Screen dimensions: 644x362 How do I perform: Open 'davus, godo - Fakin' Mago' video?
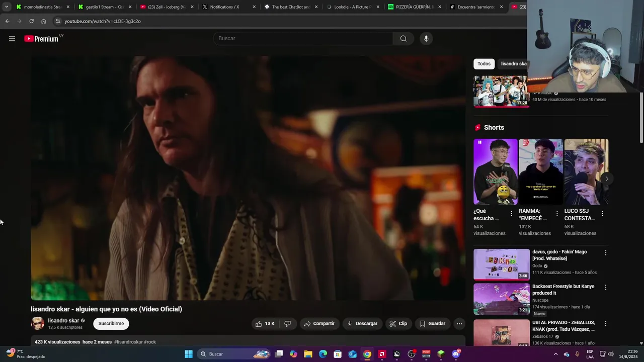(559, 255)
